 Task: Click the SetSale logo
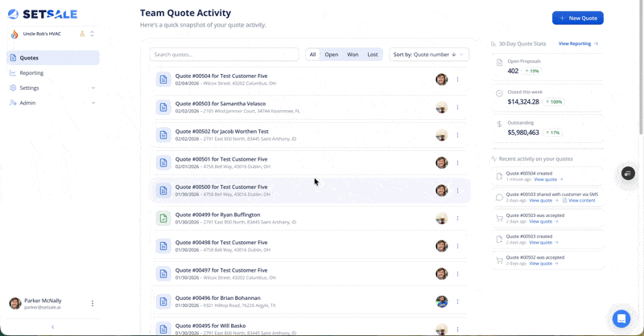[x=43, y=14]
